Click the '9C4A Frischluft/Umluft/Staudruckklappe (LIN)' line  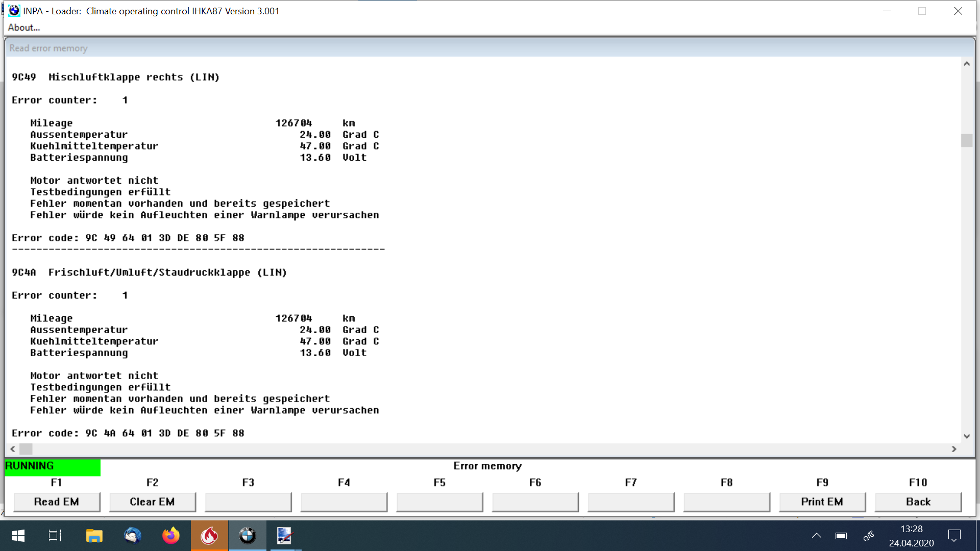[x=150, y=272]
